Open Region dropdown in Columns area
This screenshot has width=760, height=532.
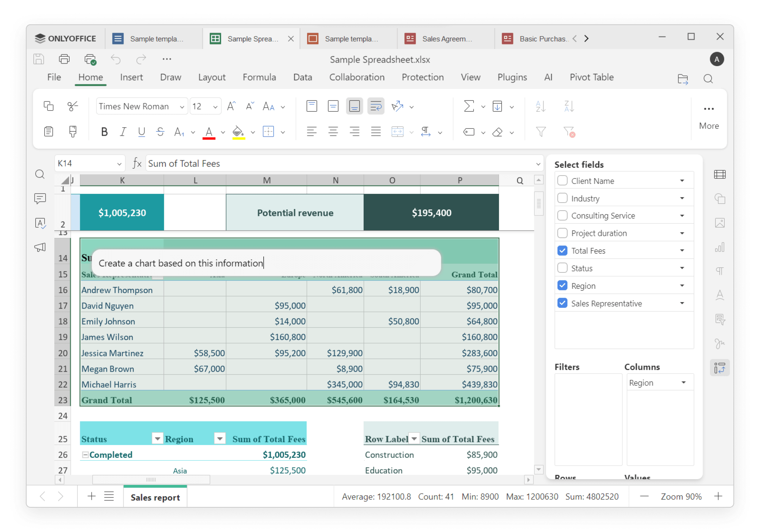(684, 382)
